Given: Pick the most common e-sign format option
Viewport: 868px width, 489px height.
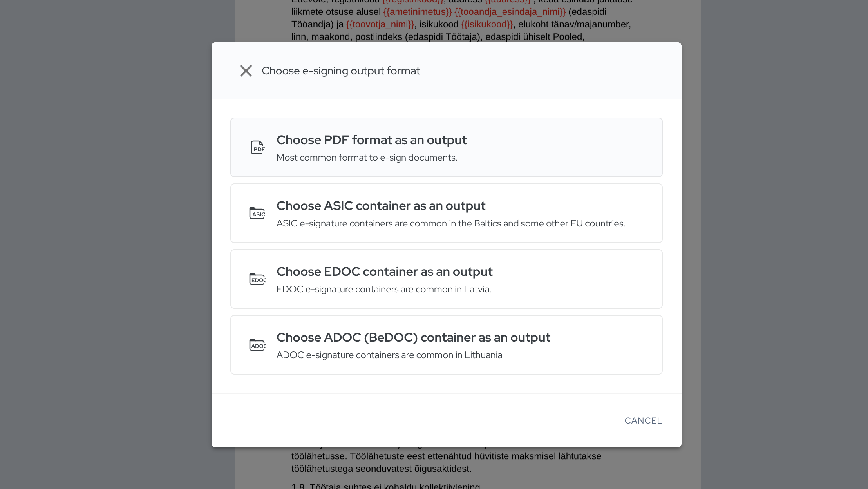Looking at the screenshot, I should pyautogui.click(x=446, y=147).
